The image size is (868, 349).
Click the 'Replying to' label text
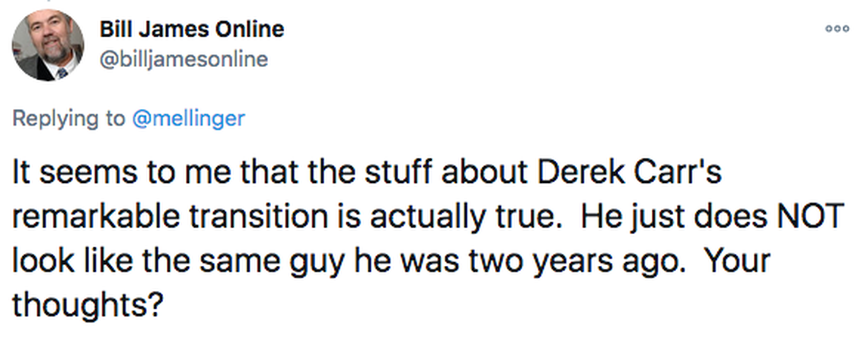(67, 119)
